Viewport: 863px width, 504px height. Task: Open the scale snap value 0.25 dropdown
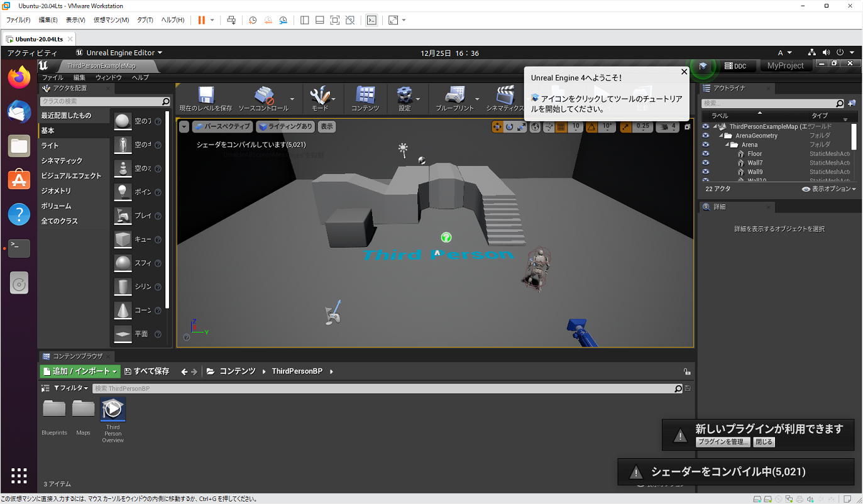[642, 127]
